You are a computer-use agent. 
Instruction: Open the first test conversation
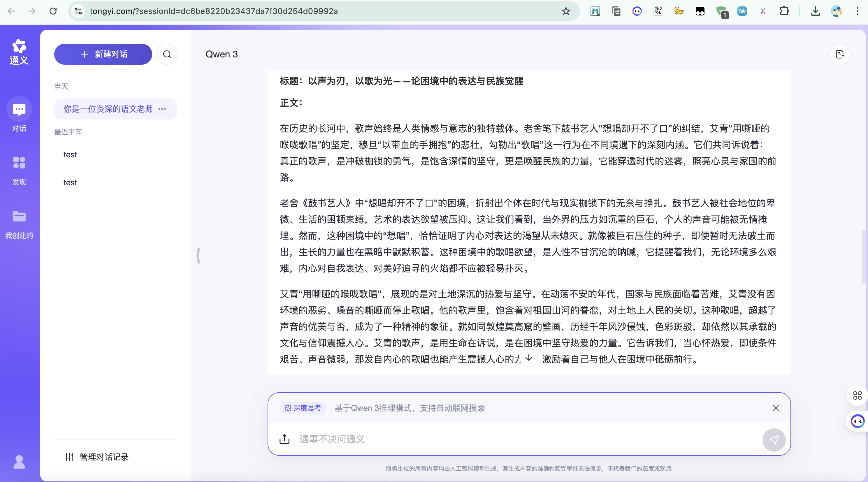coord(70,155)
